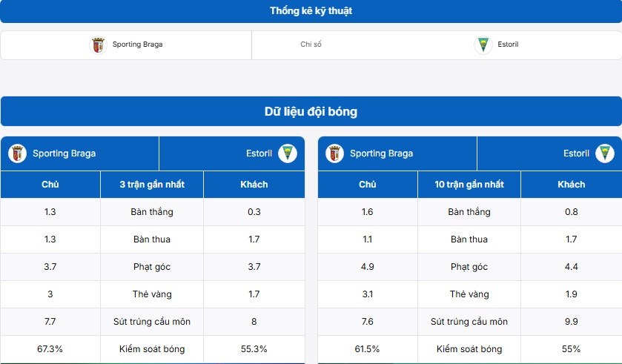Select Bàn thắng row in 3-match table
The height and width of the screenshot is (364, 622).
tap(152, 212)
